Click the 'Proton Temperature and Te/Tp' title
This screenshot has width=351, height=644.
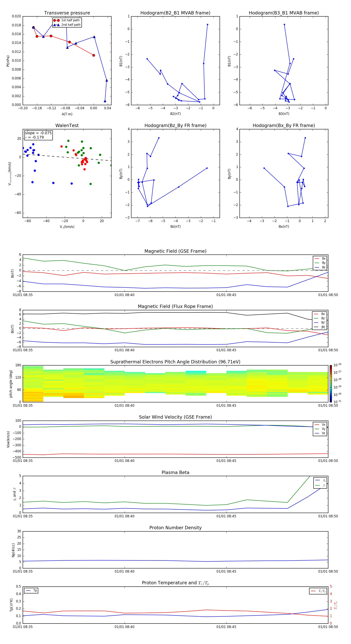[x=175, y=583]
